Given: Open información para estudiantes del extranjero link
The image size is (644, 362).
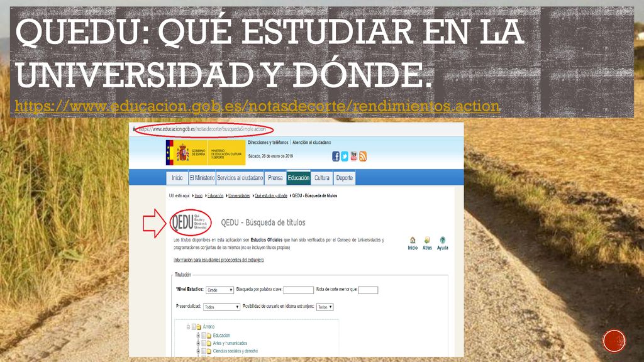Looking at the screenshot, I should [218, 260].
